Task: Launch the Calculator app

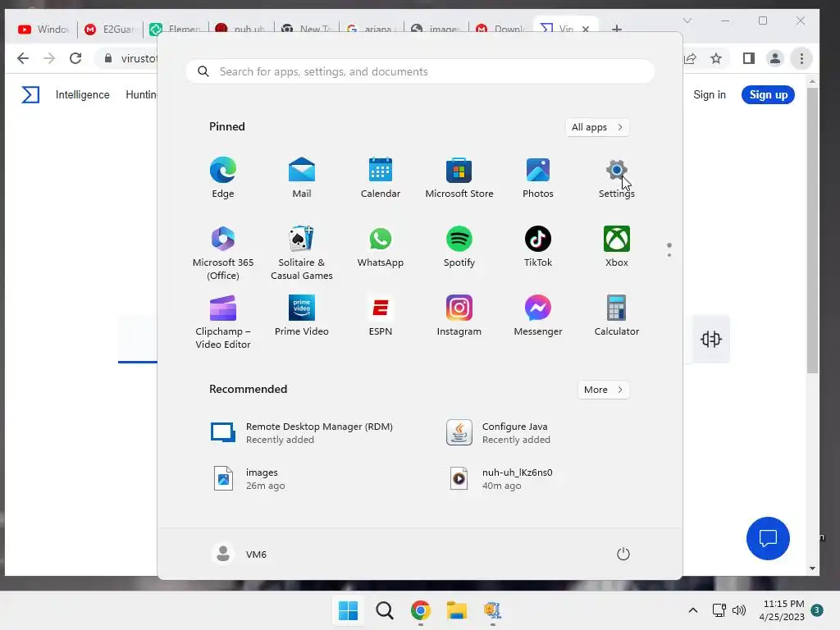Action: click(x=617, y=316)
